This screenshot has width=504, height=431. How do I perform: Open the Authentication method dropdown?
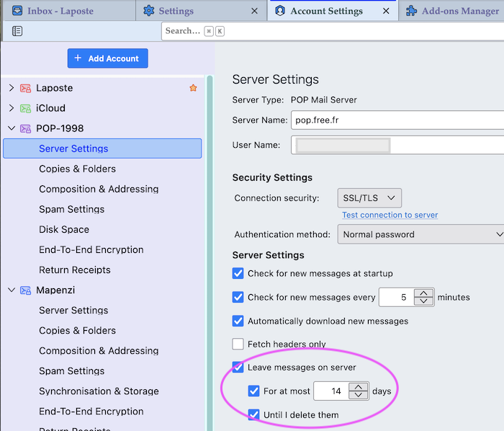(420, 234)
